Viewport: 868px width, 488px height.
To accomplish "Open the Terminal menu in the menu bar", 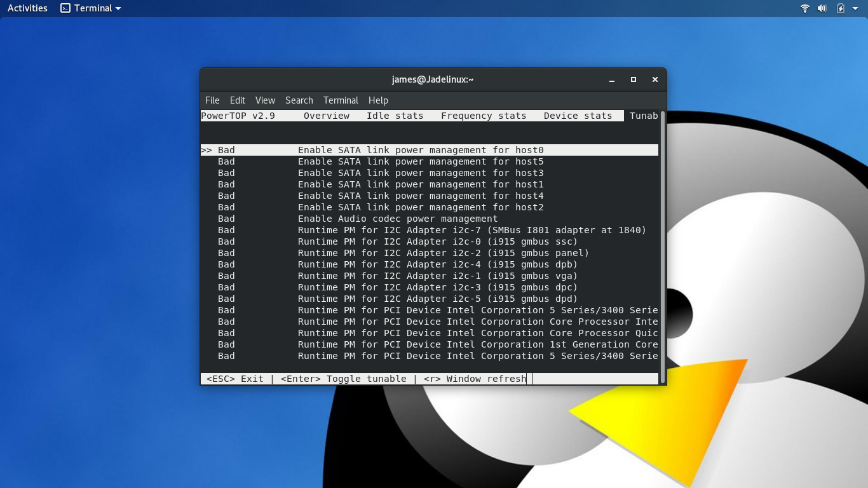I will click(x=341, y=100).
